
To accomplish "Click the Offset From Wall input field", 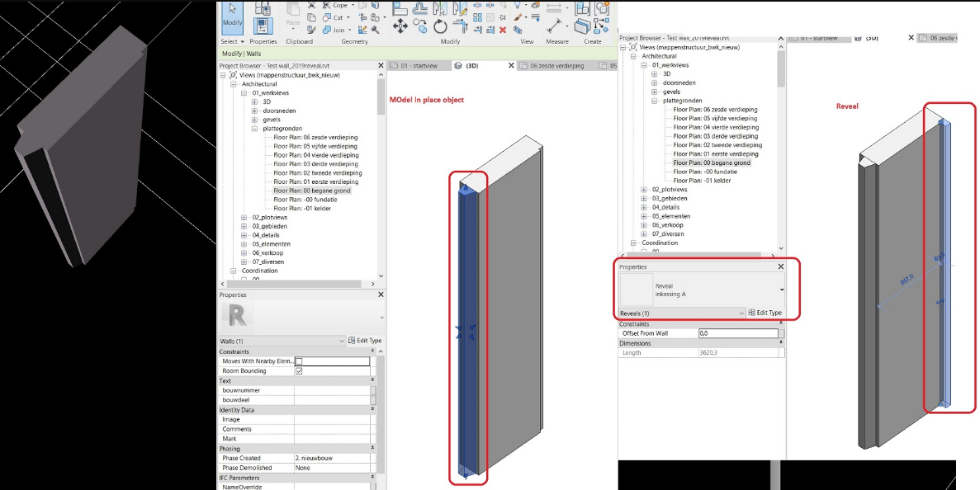I will click(738, 333).
